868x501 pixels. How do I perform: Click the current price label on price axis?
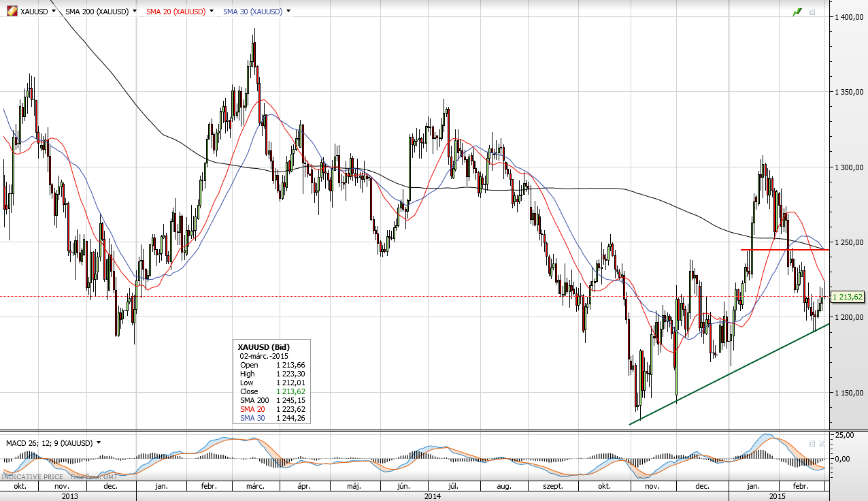(x=849, y=297)
